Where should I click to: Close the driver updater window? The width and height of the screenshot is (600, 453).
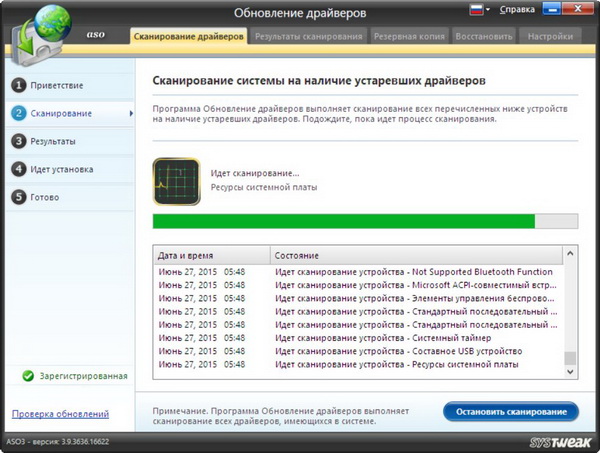[x=578, y=9]
